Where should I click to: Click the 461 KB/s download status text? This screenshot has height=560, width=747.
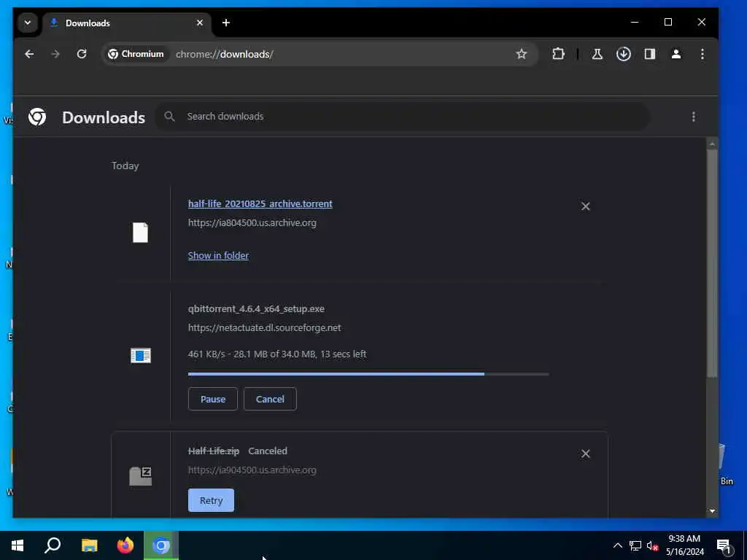point(277,354)
